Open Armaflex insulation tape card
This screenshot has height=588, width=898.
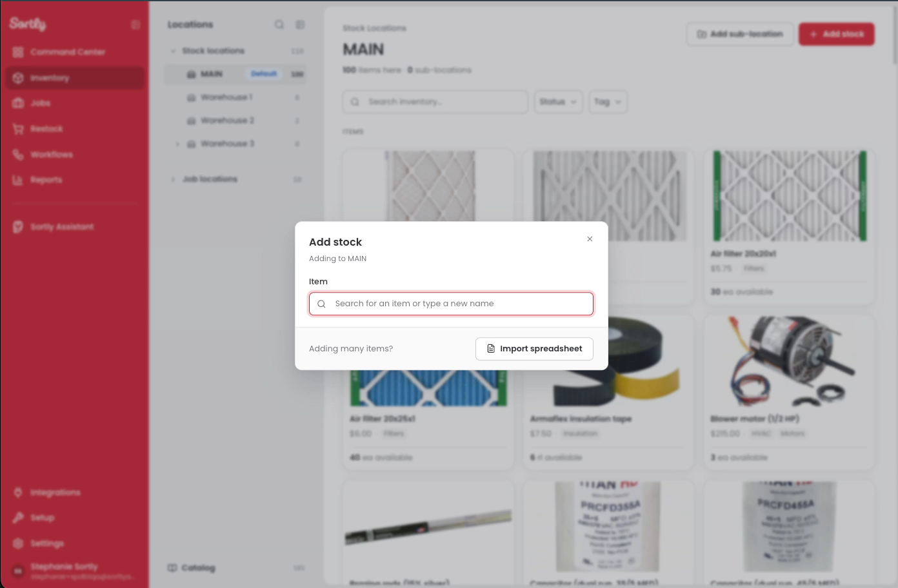[x=608, y=392]
